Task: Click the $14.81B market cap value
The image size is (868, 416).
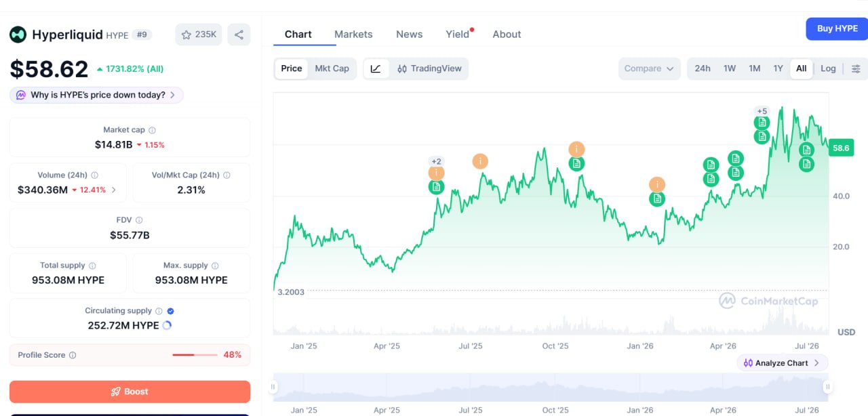Action: 113,144
